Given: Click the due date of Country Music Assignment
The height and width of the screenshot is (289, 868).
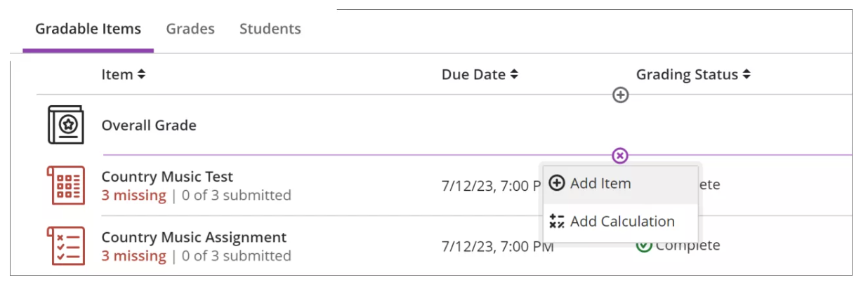Looking at the screenshot, I should (x=497, y=246).
